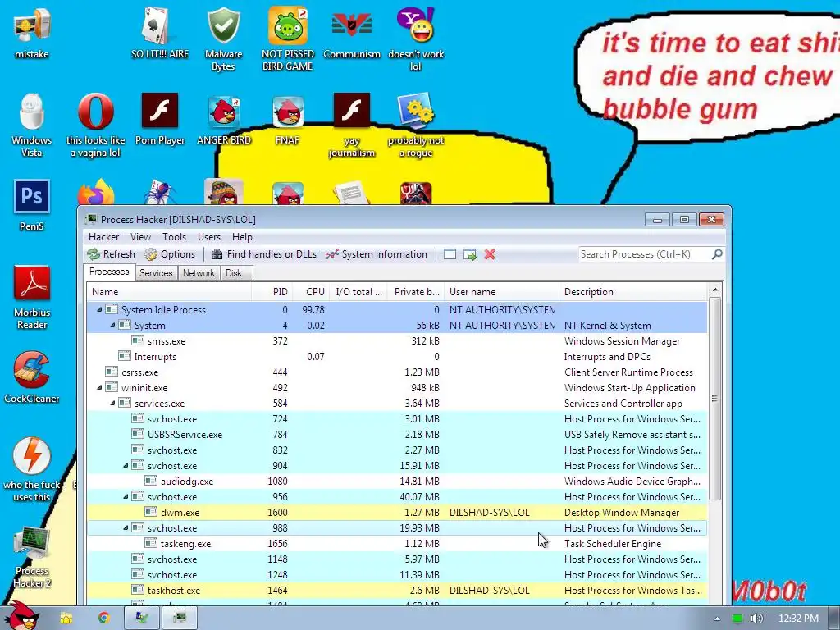Viewport: 840px width, 630px height.
Task: Sort by the CPU column header
Action: 311,292
